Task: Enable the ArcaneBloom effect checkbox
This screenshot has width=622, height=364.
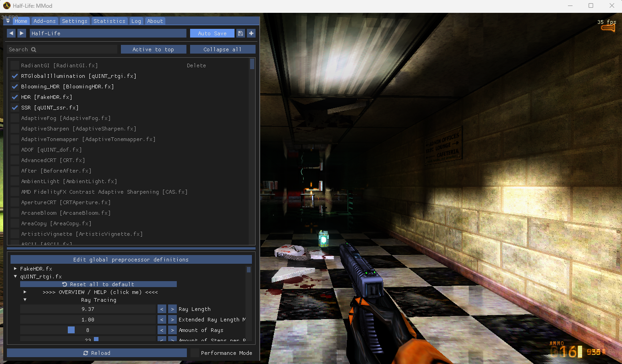Action: coord(15,213)
